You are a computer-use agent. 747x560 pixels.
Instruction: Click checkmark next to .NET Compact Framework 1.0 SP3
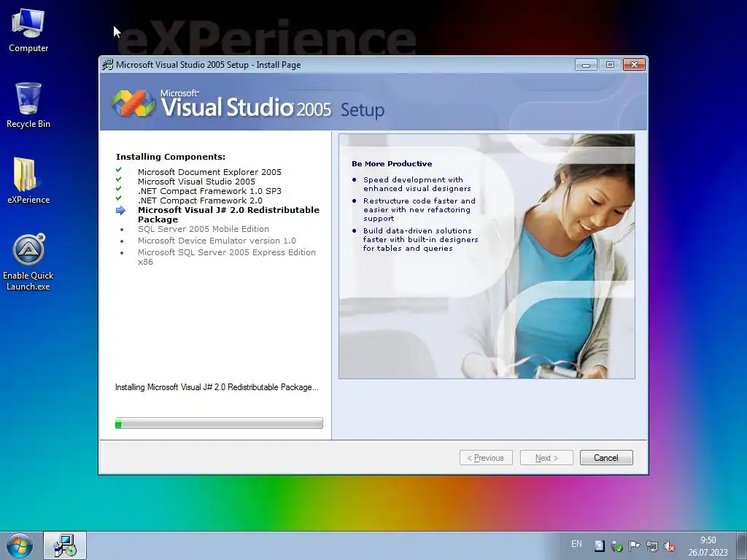119,189
